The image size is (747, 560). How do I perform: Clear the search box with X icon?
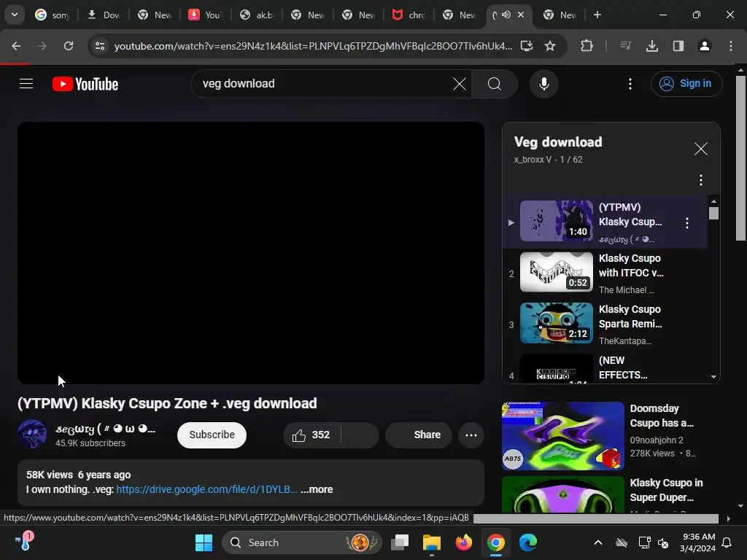pos(460,84)
